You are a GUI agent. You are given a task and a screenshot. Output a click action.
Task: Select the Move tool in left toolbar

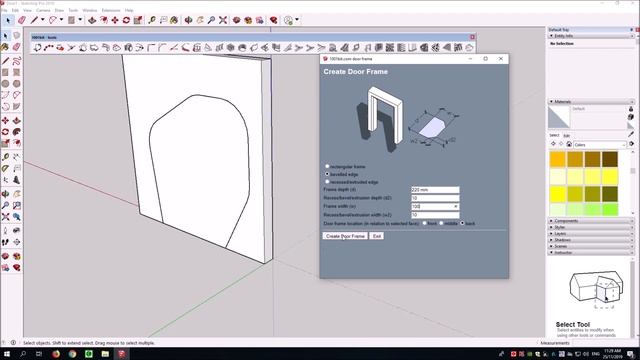tap(5, 121)
